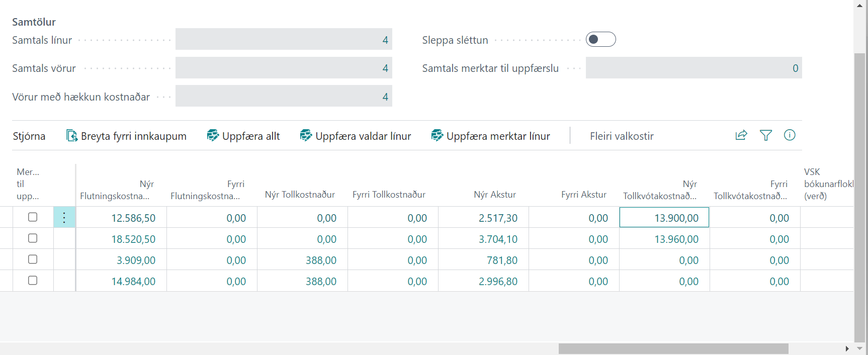Image resolution: width=868 pixels, height=355 pixels.
Task: Toggle the Sleppa sléttun switch
Action: (600, 40)
